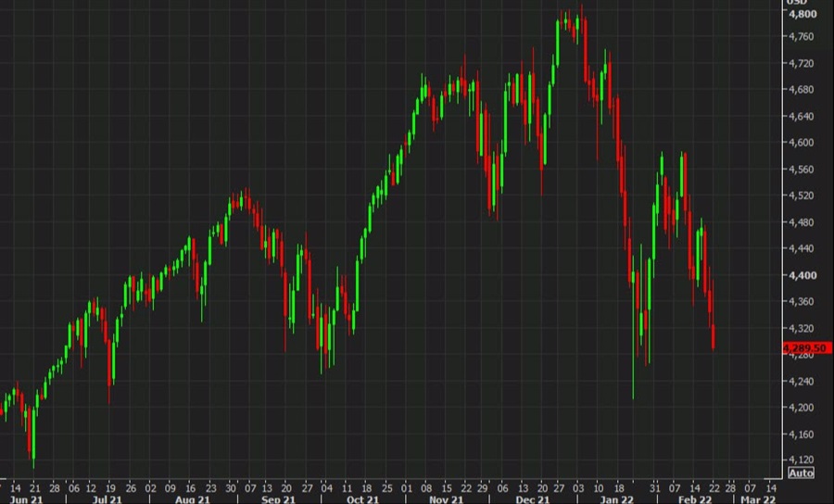Select the Aug 21 month label
Viewport: 834px width, 504px height.
192,498
